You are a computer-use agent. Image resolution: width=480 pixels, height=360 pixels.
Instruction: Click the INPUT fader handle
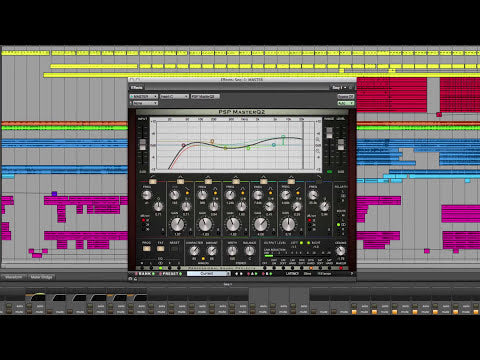[x=143, y=145]
